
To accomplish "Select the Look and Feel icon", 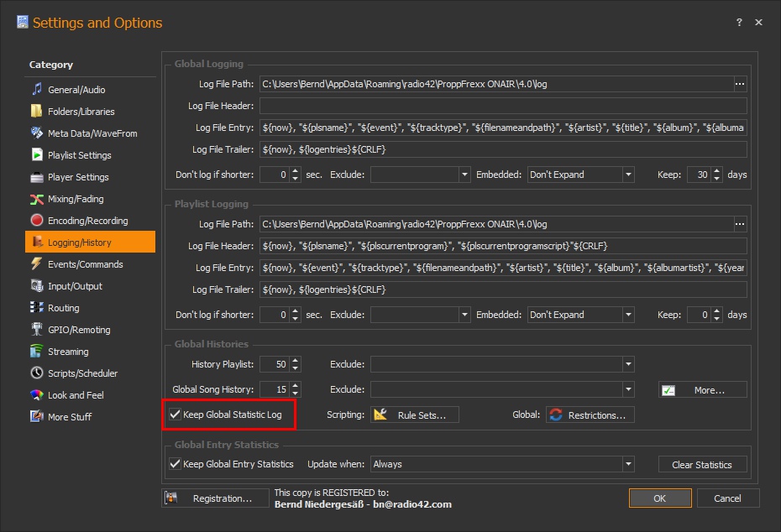I will click(x=37, y=395).
